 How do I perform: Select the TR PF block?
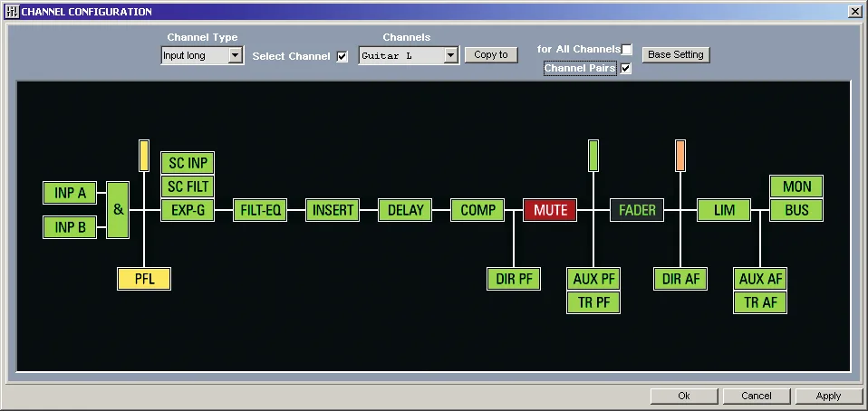pos(593,302)
